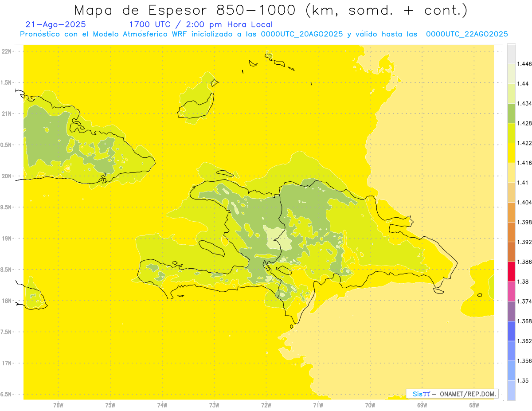Screen dimensions: 532x411
Task: Click the legend value '1.434'
Action: click(x=524, y=103)
